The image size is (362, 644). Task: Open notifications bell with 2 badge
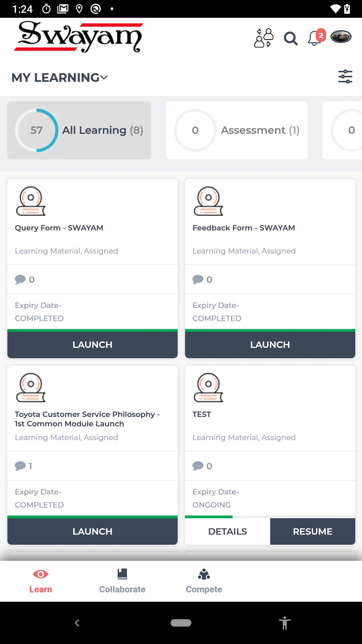click(x=315, y=38)
